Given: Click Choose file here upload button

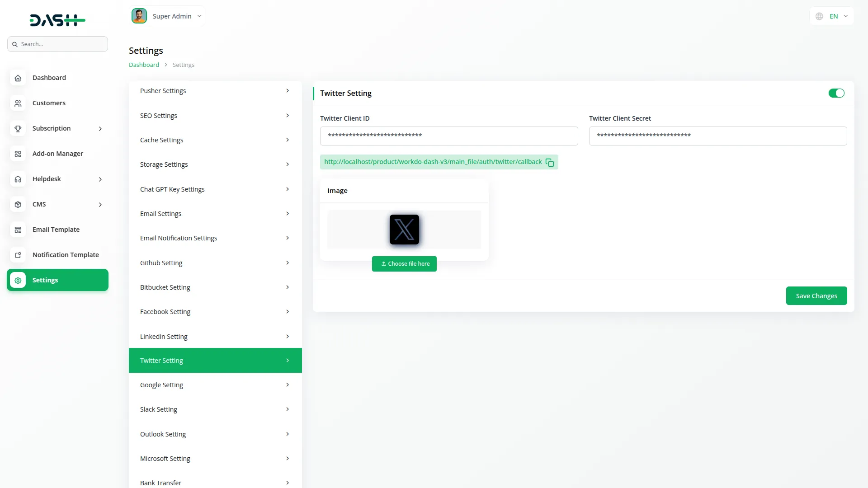Looking at the screenshot, I should (404, 264).
